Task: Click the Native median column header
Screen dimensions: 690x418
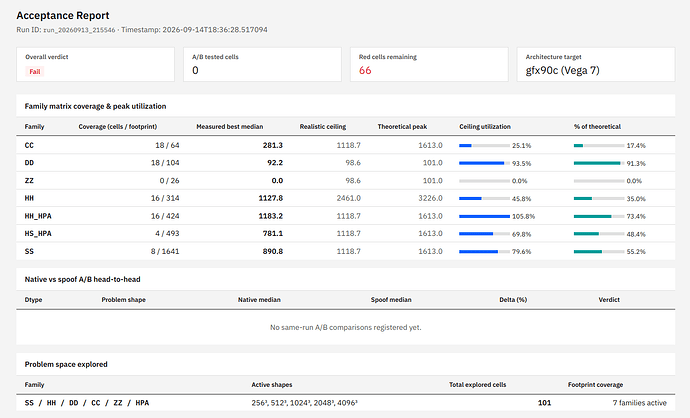Action: 259,300
